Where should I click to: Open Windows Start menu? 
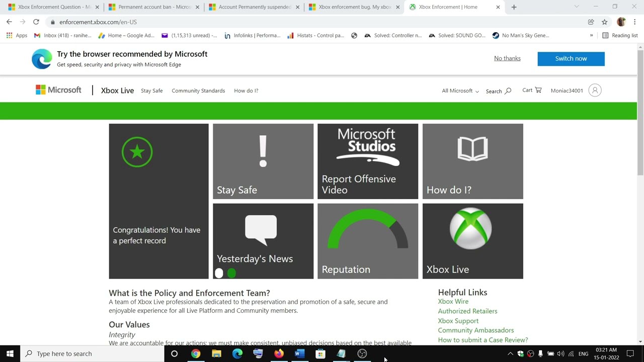click(x=10, y=353)
